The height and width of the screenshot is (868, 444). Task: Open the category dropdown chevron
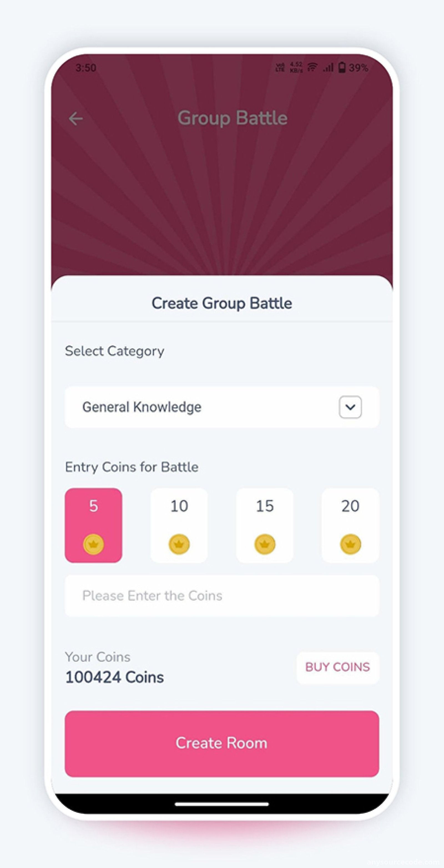tap(350, 407)
